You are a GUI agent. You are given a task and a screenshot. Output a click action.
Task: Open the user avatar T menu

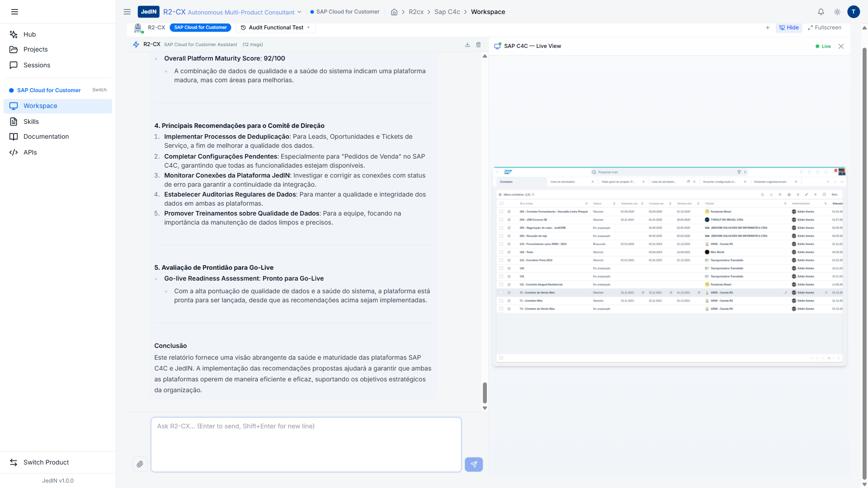pyautogui.click(x=854, y=12)
